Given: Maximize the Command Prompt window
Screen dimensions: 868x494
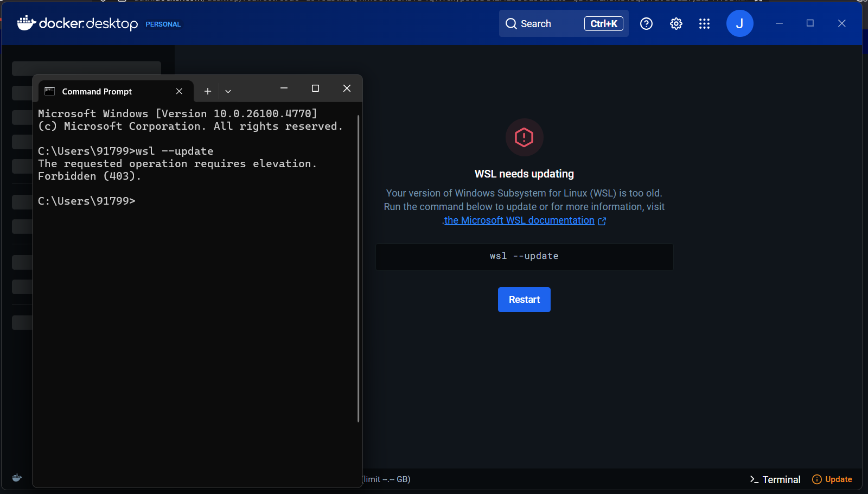Looking at the screenshot, I should point(315,88).
